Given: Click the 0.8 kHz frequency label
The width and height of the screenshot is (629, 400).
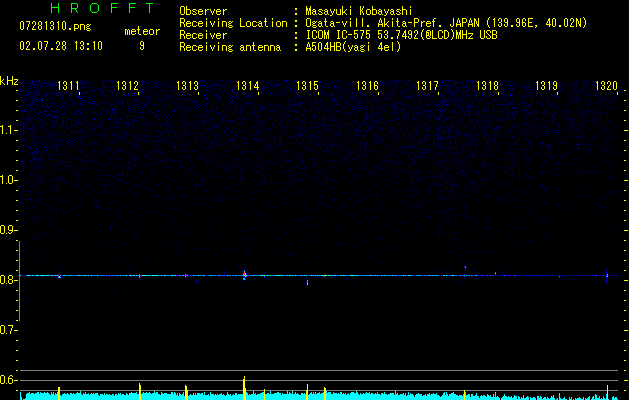Looking at the screenshot, I should click(x=7, y=280).
